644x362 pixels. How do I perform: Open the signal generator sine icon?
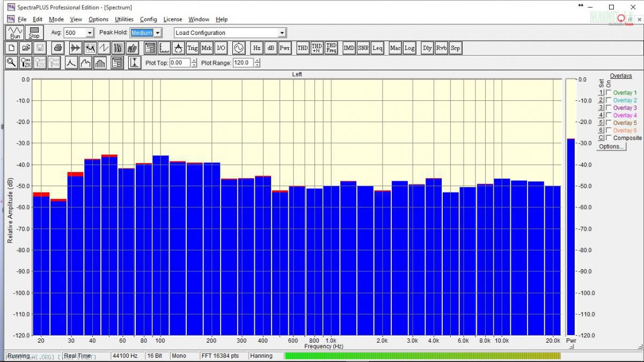tap(238, 48)
